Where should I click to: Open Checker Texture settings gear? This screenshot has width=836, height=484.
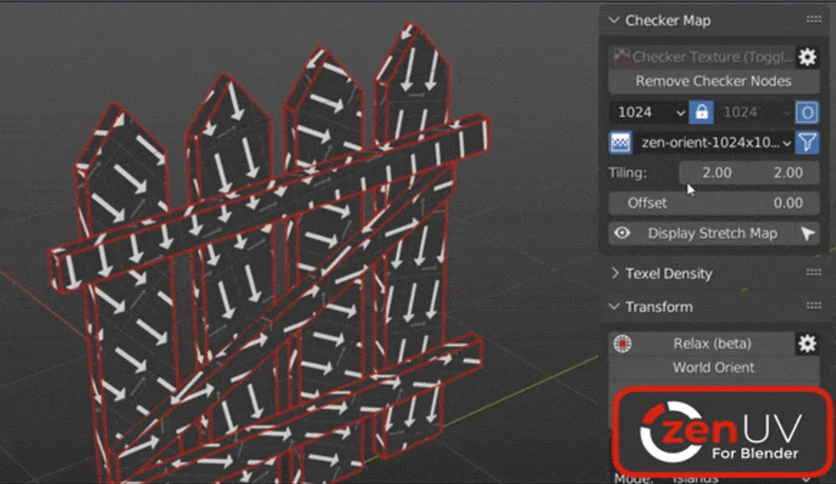807,57
